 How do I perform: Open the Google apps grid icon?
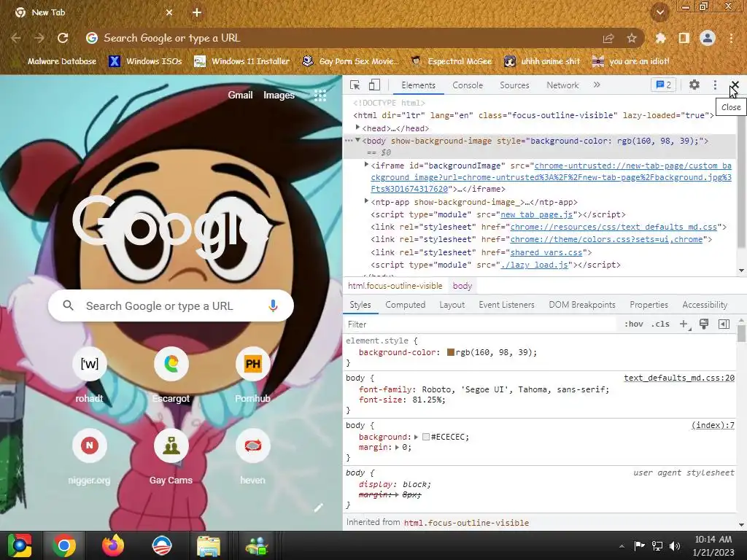[x=320, y=96]
